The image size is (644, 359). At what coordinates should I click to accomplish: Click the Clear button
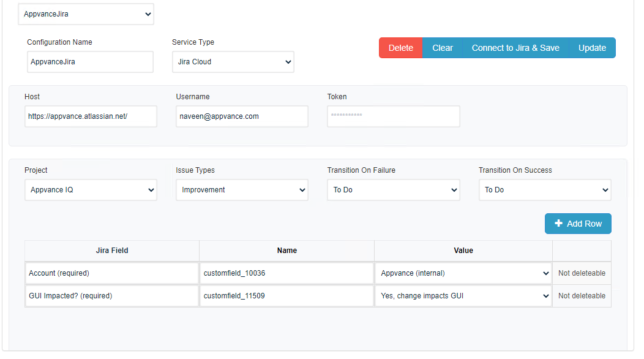(x=443, y=48)
